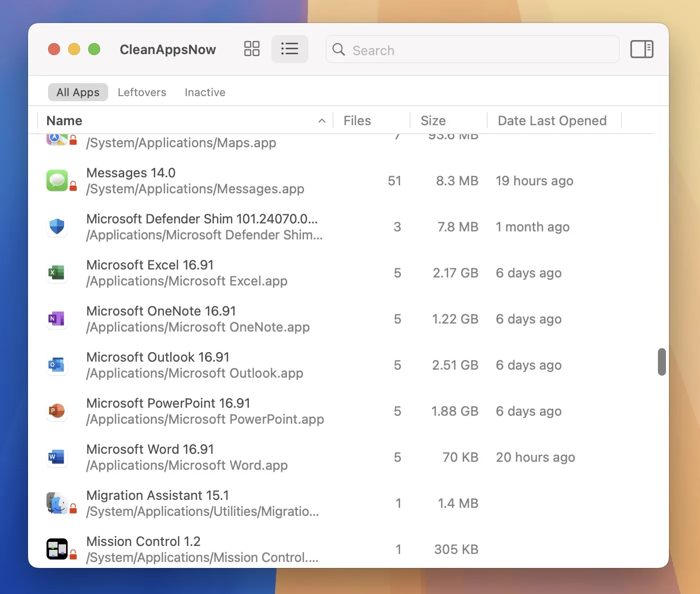The image size is (700, 594).
Task: Select the Messages 14.0 row title
Action: pos(131,173)
